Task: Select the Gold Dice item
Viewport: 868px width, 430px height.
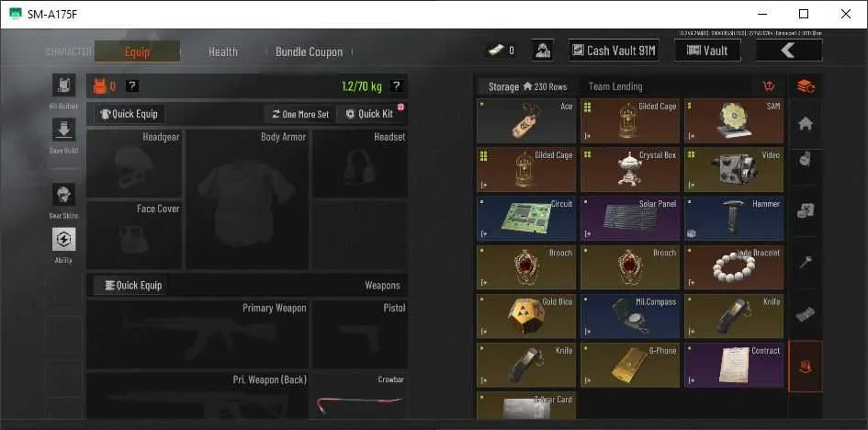Action: [x=526, y=316]
